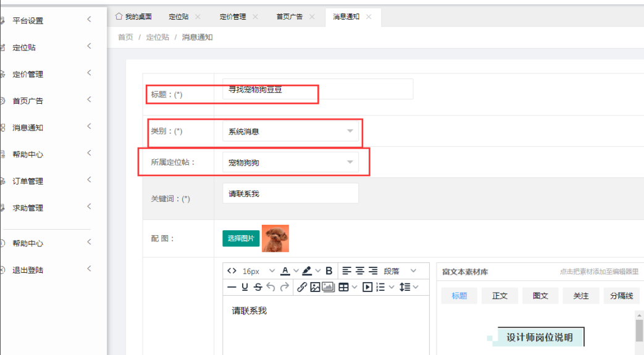Close the 首页广告 tab
644x355 pixels.
312,17
